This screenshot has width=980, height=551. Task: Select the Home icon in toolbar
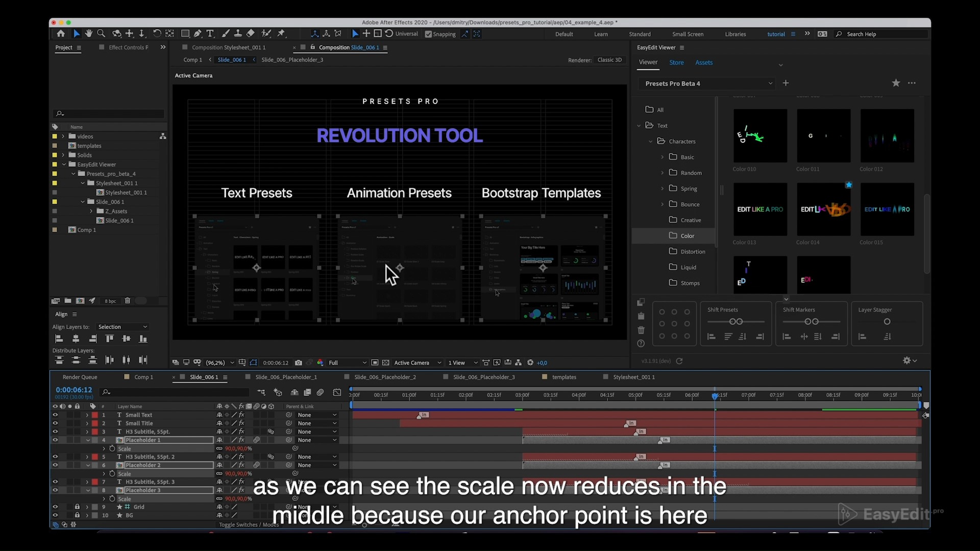coord(61,34)
